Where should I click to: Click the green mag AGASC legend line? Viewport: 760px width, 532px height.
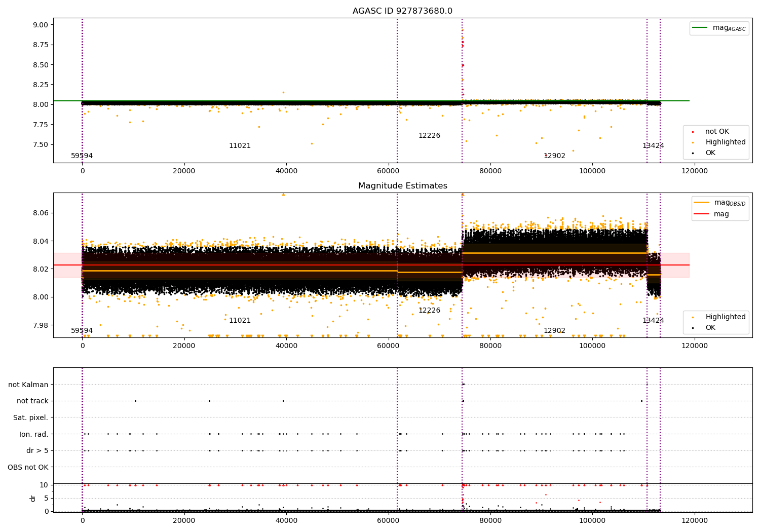click(x=700, y=28)
